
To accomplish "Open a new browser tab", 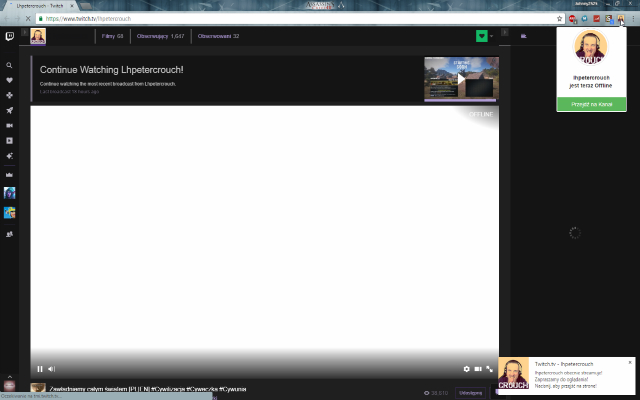I will pos(86,6).
